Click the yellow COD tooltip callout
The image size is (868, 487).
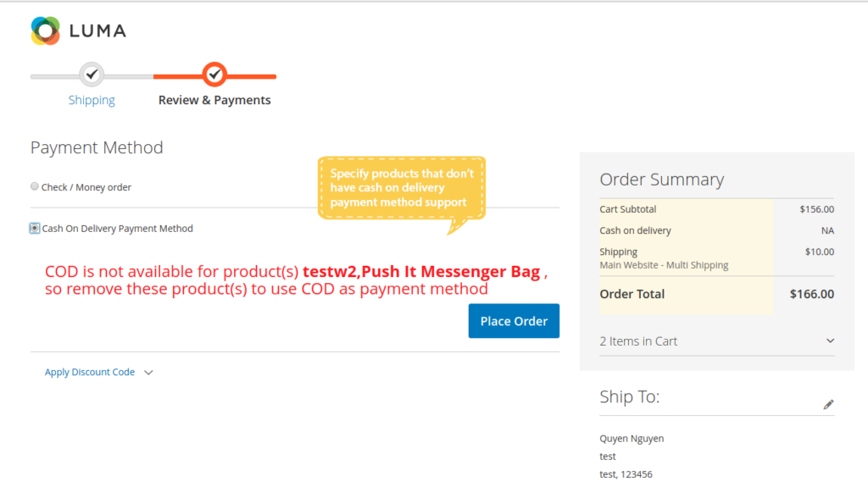pos(402,188)
